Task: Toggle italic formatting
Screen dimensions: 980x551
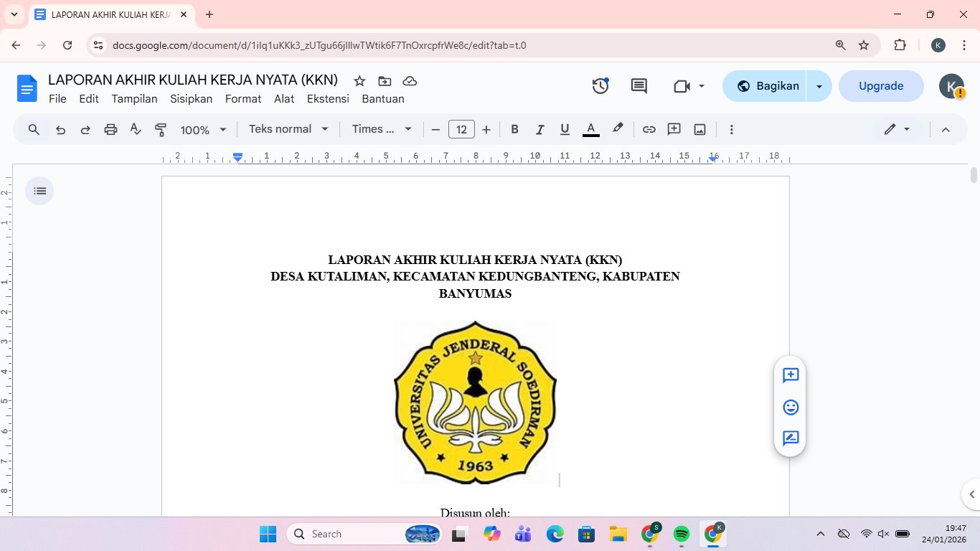Action: tap(540, 130)
